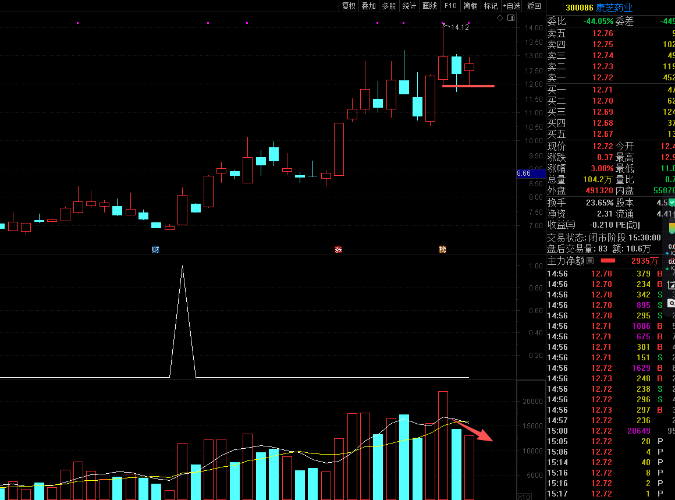Select the 买二 row priced 12.70

point(611,101)
